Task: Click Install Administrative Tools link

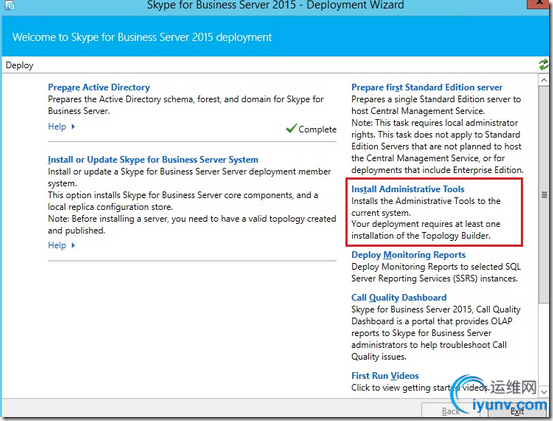Action: coord(408,189)
